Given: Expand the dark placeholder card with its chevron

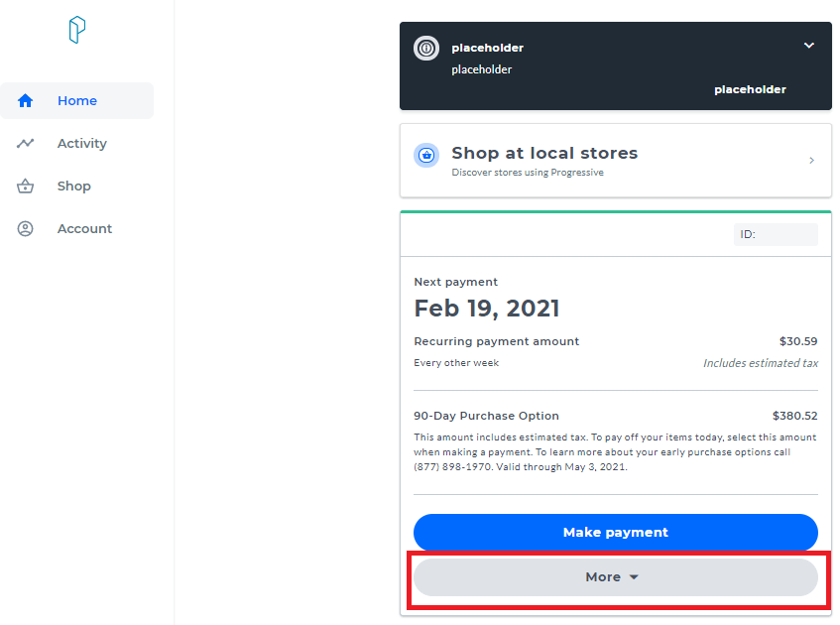Looking at the screenshot, I should (809, 46).
